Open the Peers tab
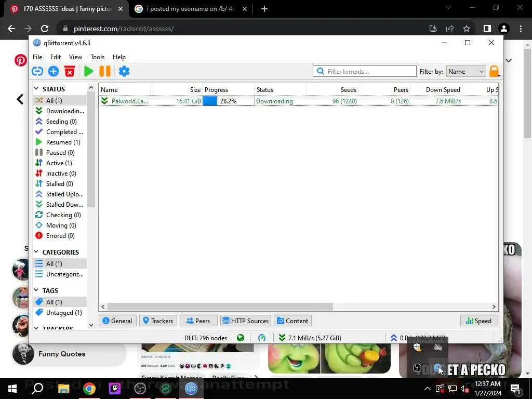532x399 pixels. pyautogui.click(x=198, y=321)
